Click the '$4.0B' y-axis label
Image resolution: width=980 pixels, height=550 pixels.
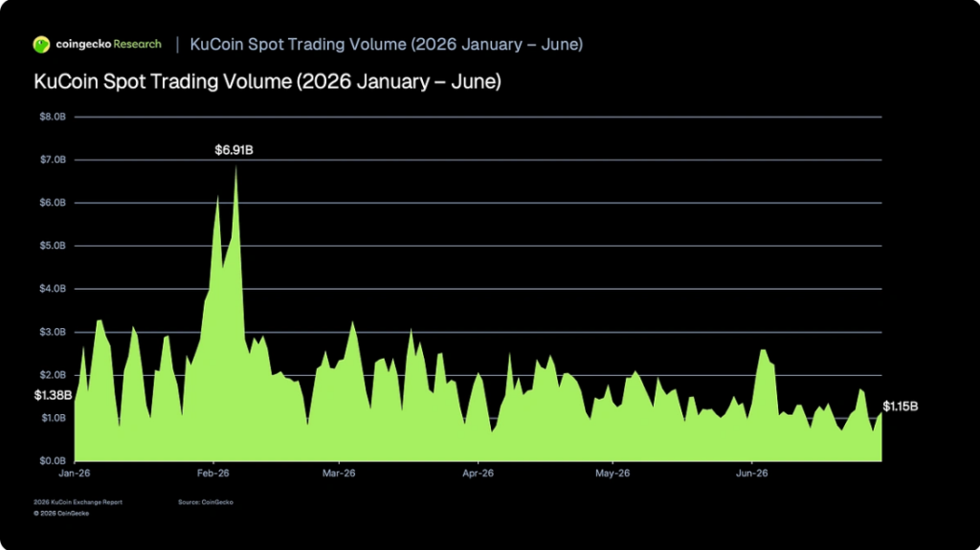[x=53, y=289]
